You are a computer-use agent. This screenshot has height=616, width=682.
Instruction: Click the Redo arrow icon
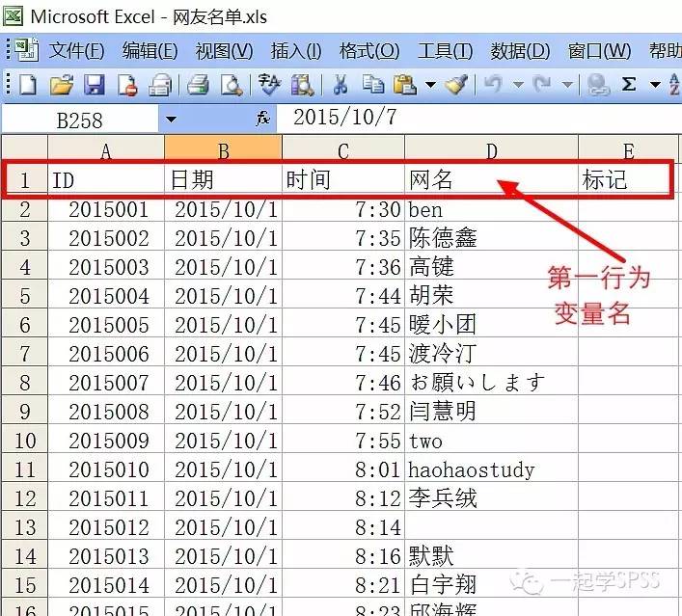tap(542, 84)
